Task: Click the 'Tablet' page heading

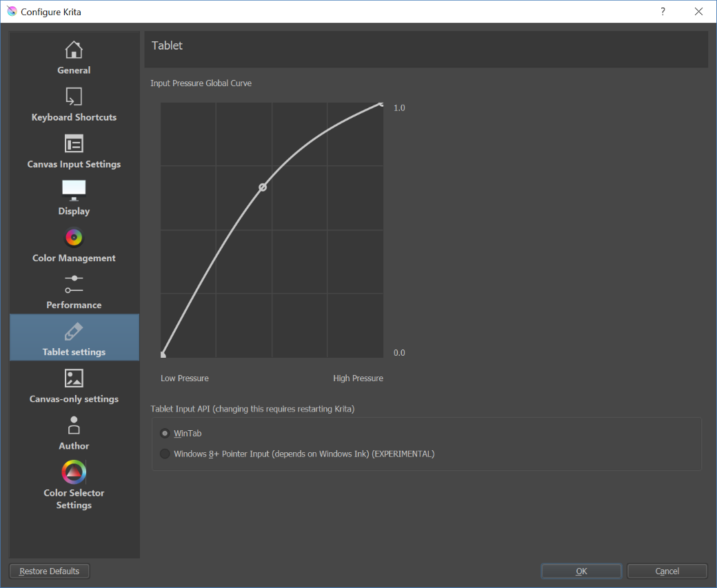Action: [x=167, y=45]
